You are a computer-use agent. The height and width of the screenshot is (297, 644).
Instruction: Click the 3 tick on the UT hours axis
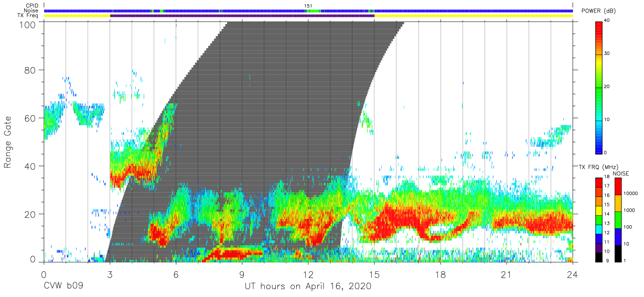click(110, 274)
